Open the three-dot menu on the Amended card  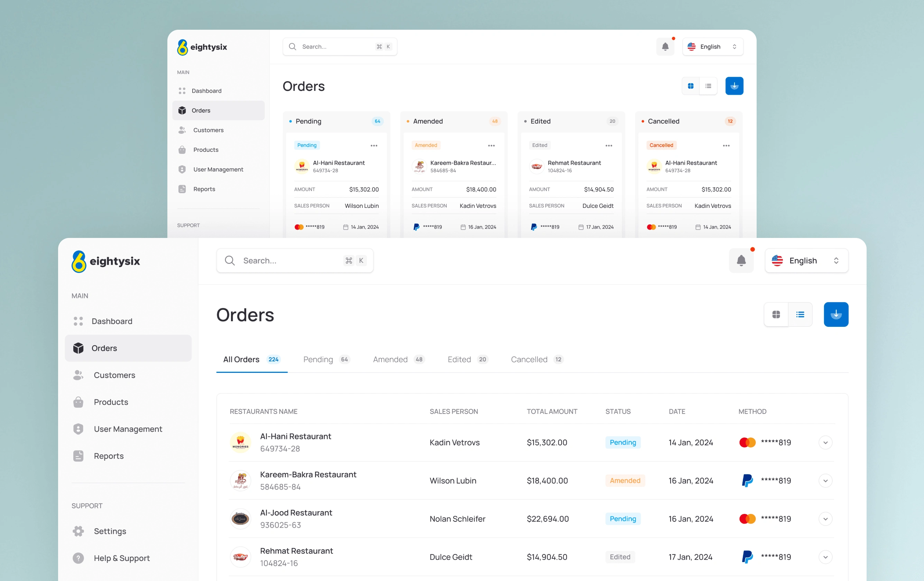coord(491,146)
